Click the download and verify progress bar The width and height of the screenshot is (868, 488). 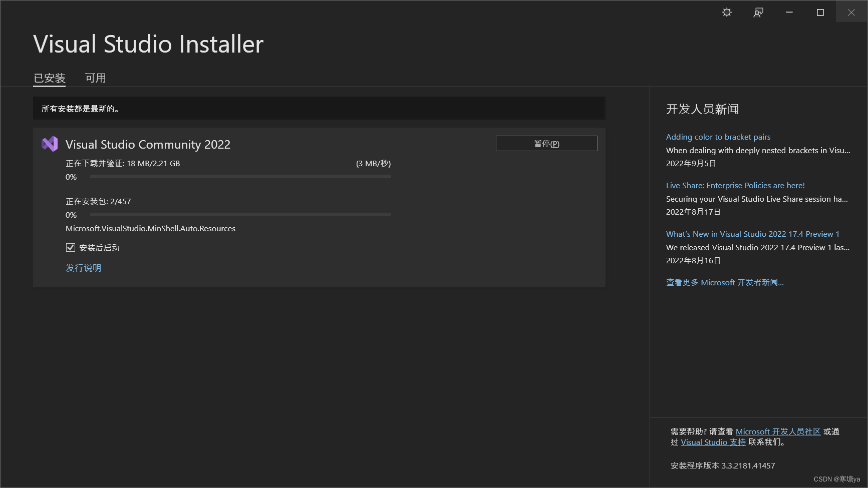click(x=240, y=177)
